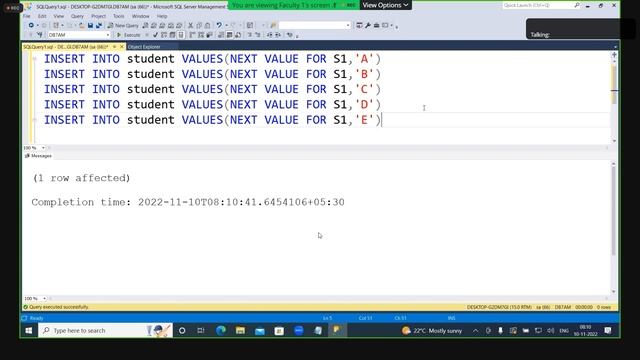Toggle the Results to Grid icon
The height and width of the screenshot is (360, 640).
pyautogui.click(x=229, y=35)
